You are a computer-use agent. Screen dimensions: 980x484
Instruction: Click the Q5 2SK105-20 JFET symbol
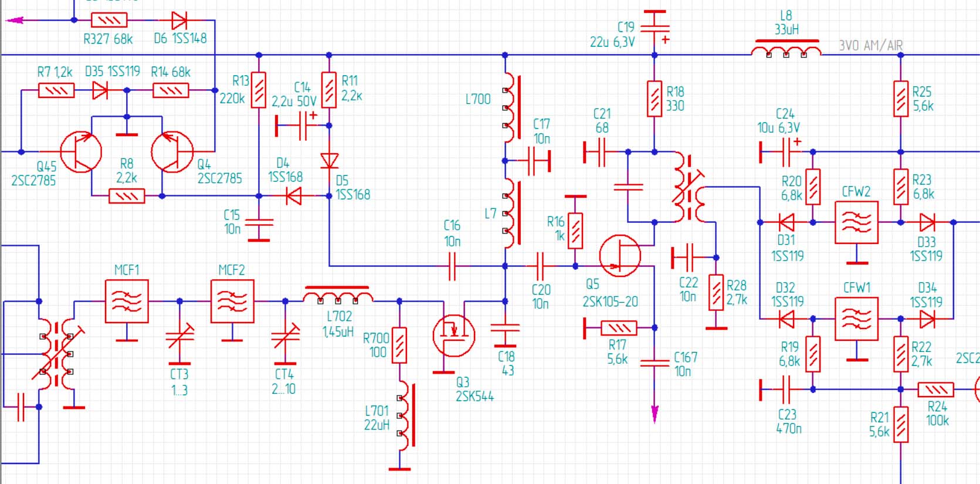coord(619,256)
